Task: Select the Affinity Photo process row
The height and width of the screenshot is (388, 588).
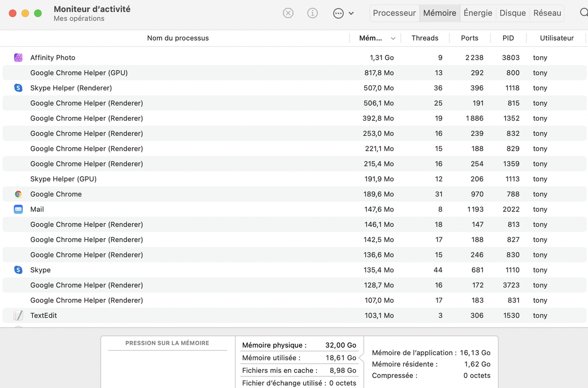Action: [295, 58]
